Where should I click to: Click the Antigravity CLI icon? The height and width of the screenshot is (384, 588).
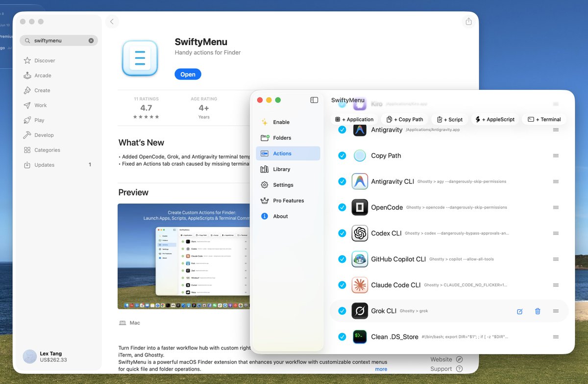tap(360, 181)
